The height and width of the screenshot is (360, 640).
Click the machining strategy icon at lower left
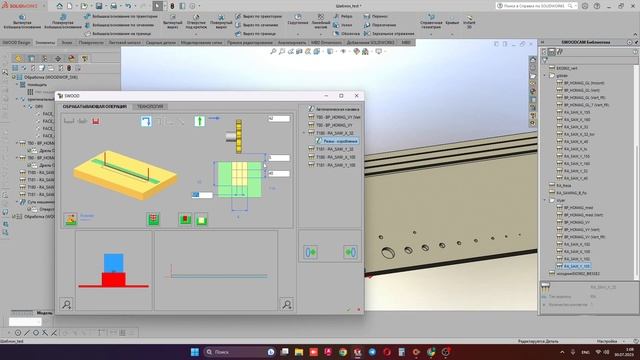(x=71, y=219)
